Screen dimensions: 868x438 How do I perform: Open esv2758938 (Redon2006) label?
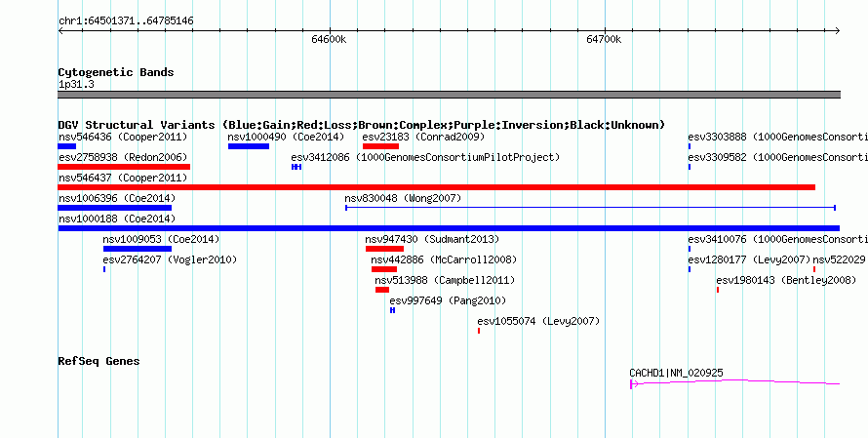123,157
